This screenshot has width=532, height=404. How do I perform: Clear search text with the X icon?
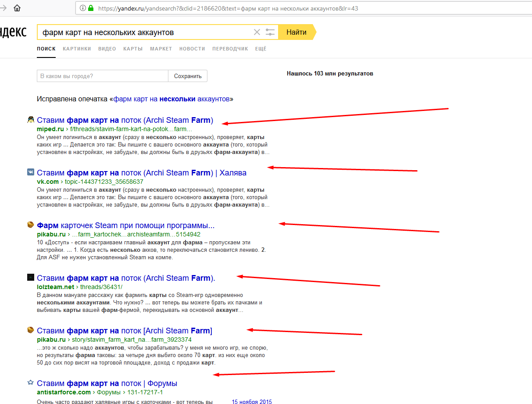[257, 32]
